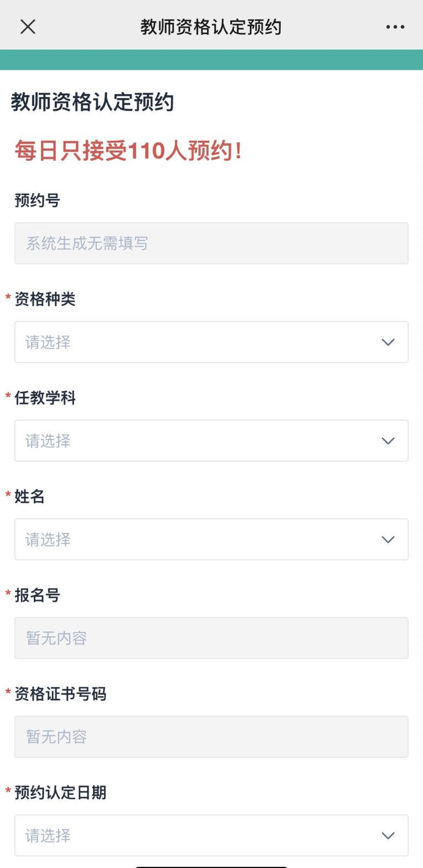
Task: Open the 预约认定日期 请选择 dropdown
Action: tap(199, 836)
